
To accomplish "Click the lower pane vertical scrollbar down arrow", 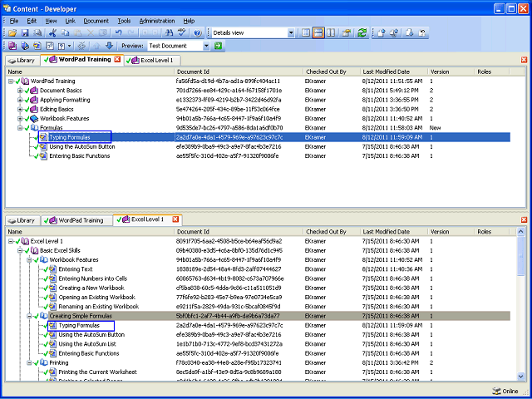I will [521, 376].
